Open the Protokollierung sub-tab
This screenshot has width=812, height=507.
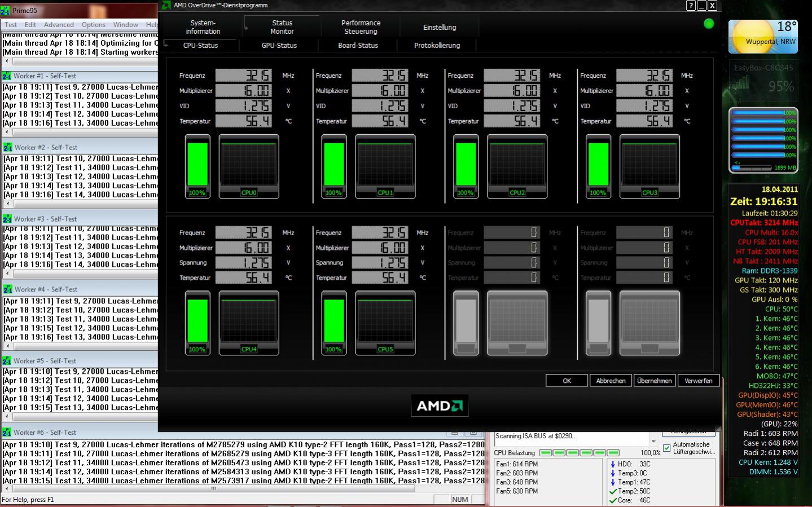pos(437,45)
